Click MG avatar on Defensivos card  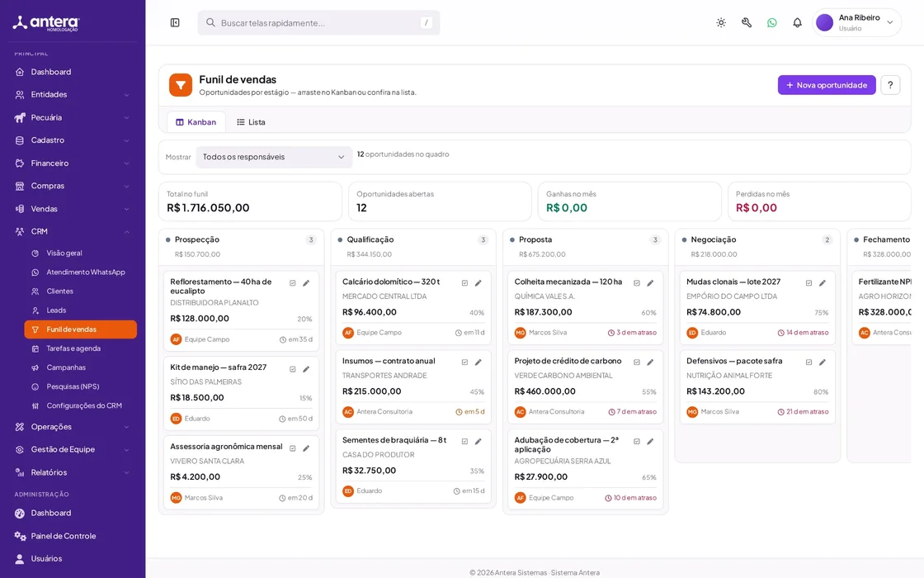click(692, 412)
